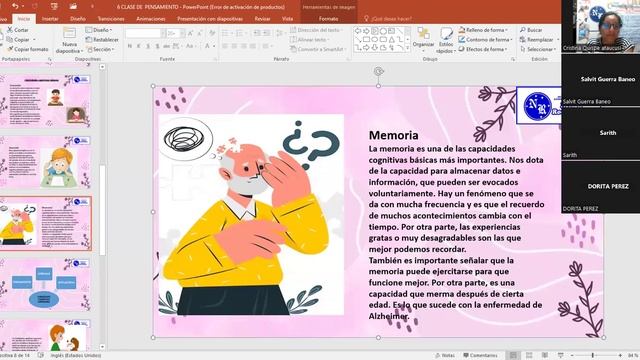640x360 pixels.
Task: Click the Copiar command
Action: click(21, 40)
